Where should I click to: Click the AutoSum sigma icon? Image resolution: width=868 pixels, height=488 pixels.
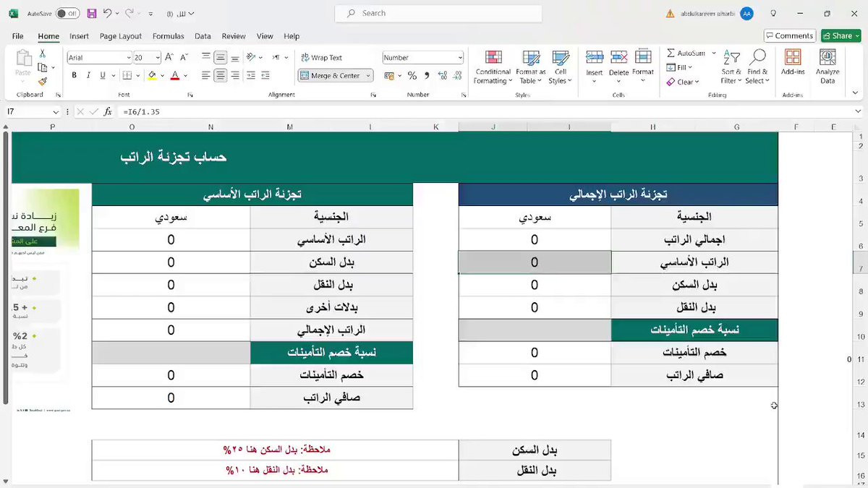click(671, 53)
